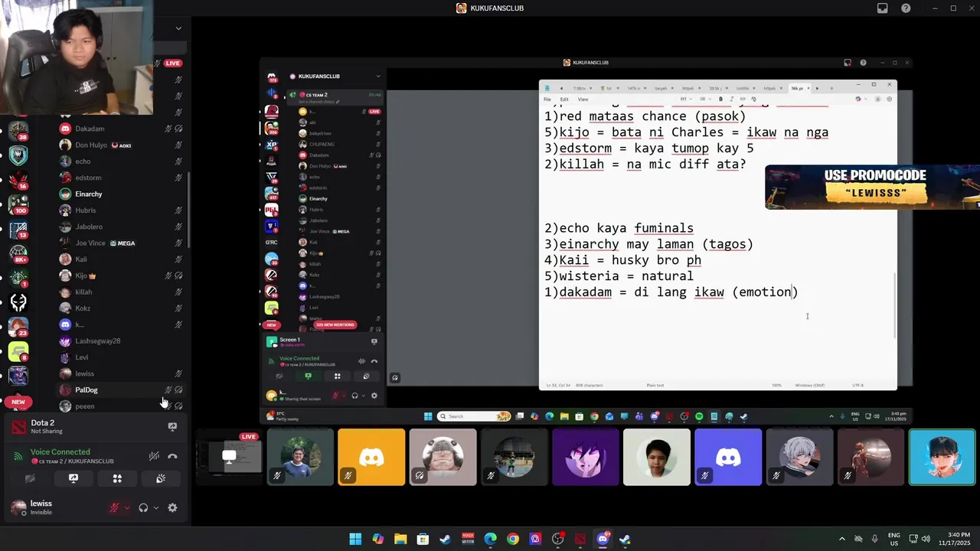This screenshot has width=980, height=551.
Task: Show hidden system tray icons
Action: coord(842,539)
